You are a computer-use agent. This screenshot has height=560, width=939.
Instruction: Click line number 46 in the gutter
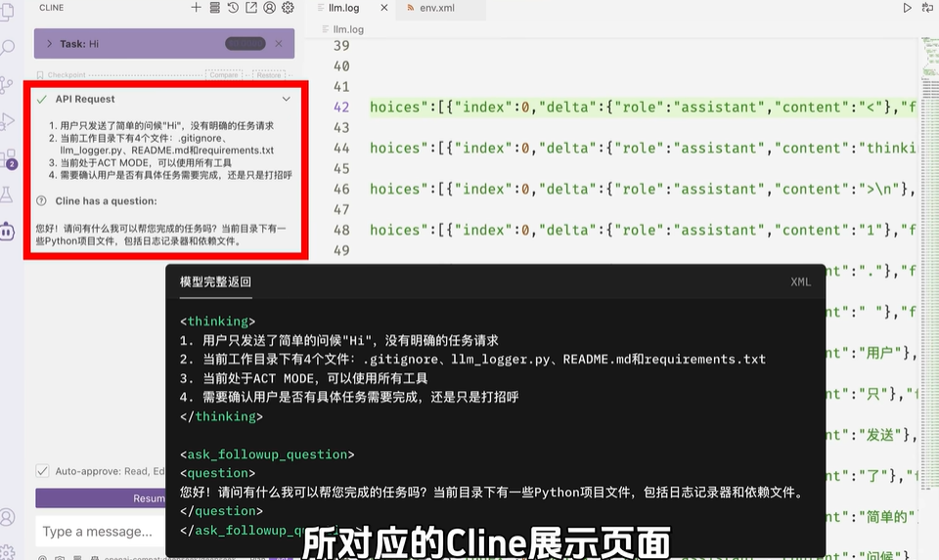(x=341, y=189)
